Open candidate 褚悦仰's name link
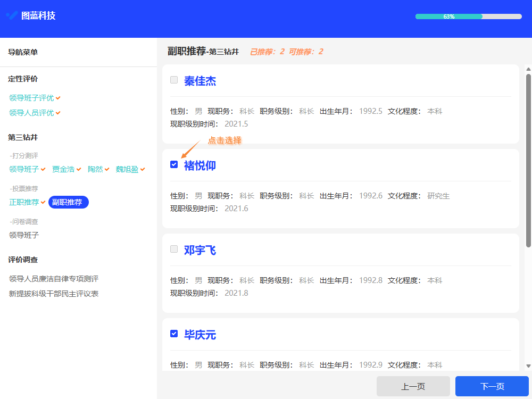This screenshot has width=532, height=399. click(200, 164)
